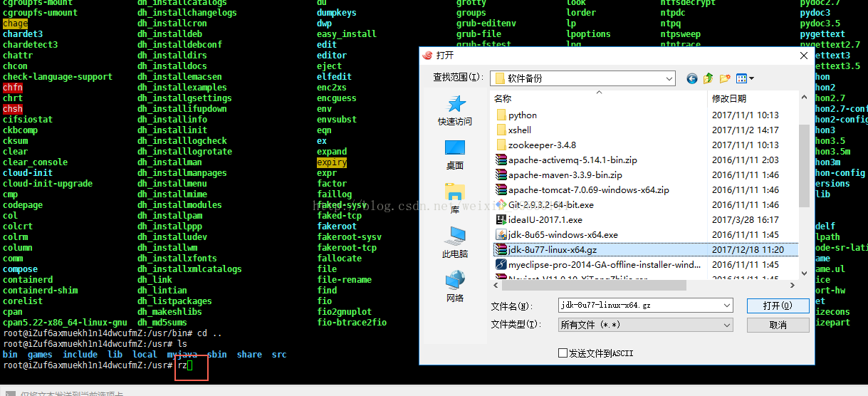Click the Git installer exe icon
The width and height of the screenshot is (868, 396).
pos(501,204)
